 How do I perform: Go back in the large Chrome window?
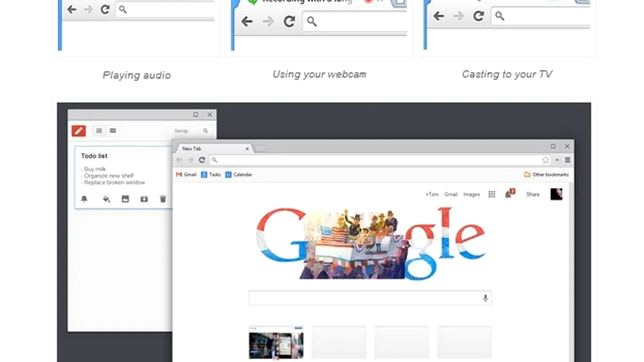(x=179, y=160)
